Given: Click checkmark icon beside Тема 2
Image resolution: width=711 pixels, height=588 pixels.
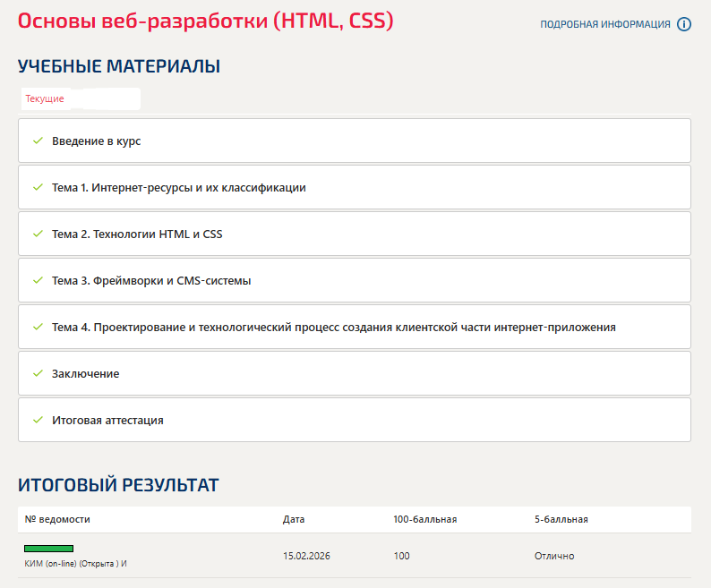Looking at the screenshot, I should [x=38, y=234].
